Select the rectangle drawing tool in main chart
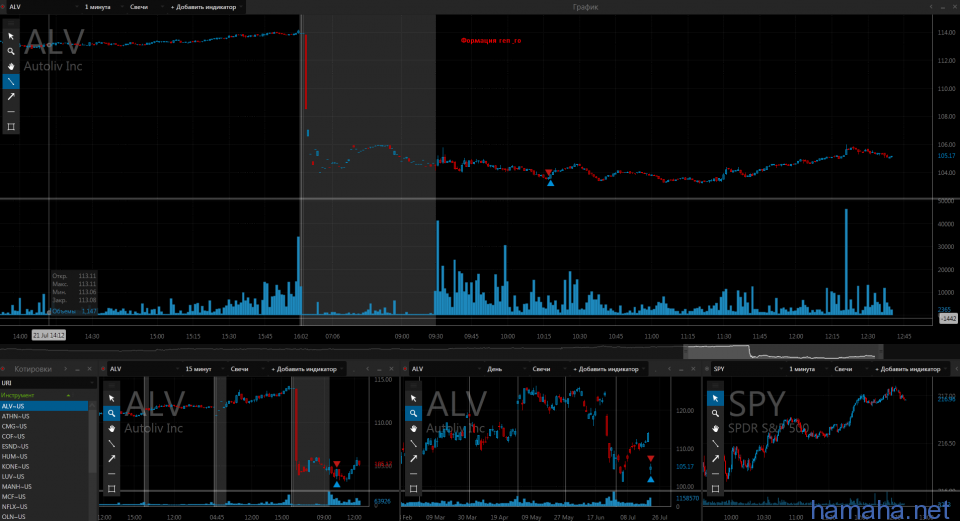960x521 pixels. click(x=11, y=127)
